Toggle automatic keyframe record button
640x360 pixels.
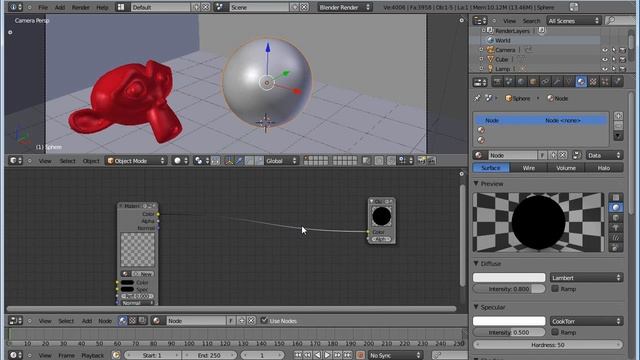[x=360, y=355]
